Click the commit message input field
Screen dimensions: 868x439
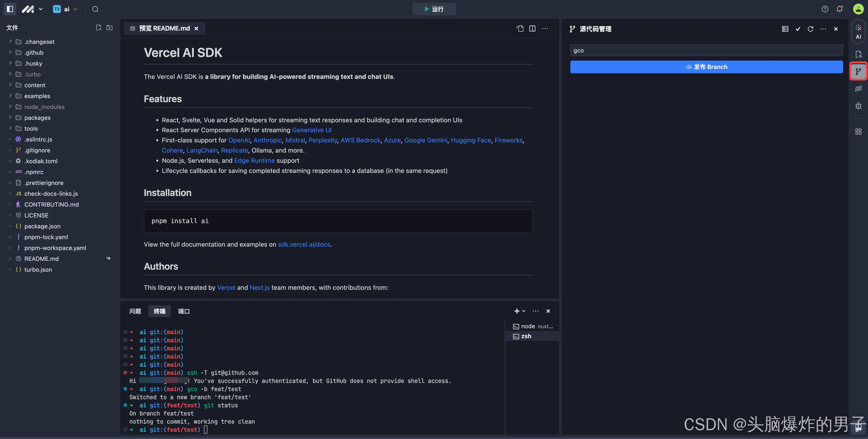tap(706, 51)
